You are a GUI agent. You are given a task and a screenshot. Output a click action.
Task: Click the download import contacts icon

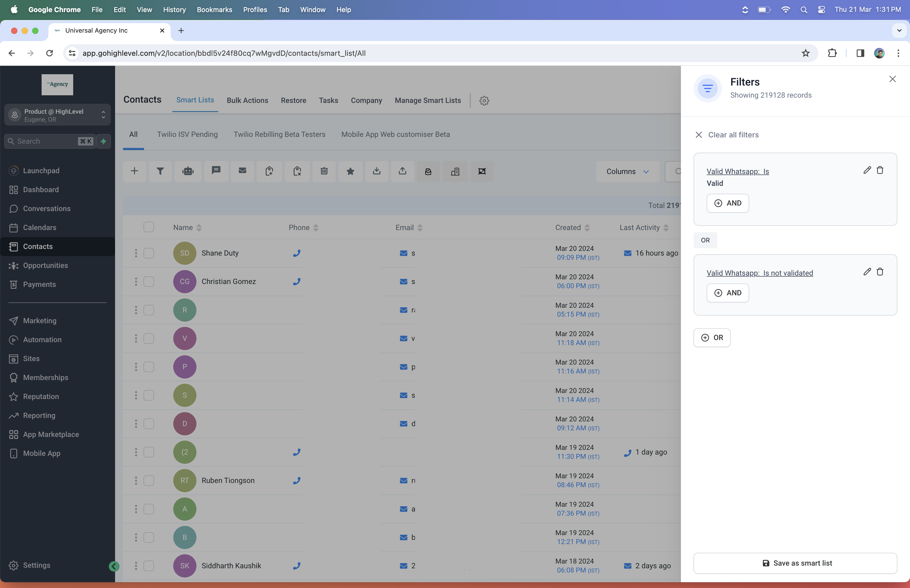(x=377, y=171)
